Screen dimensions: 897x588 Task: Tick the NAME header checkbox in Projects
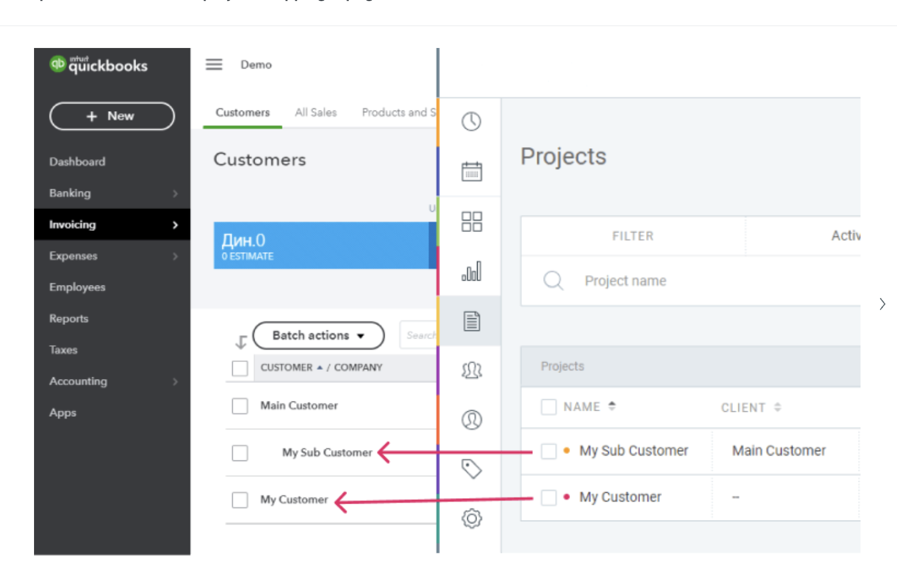click(x=549, y=406)
